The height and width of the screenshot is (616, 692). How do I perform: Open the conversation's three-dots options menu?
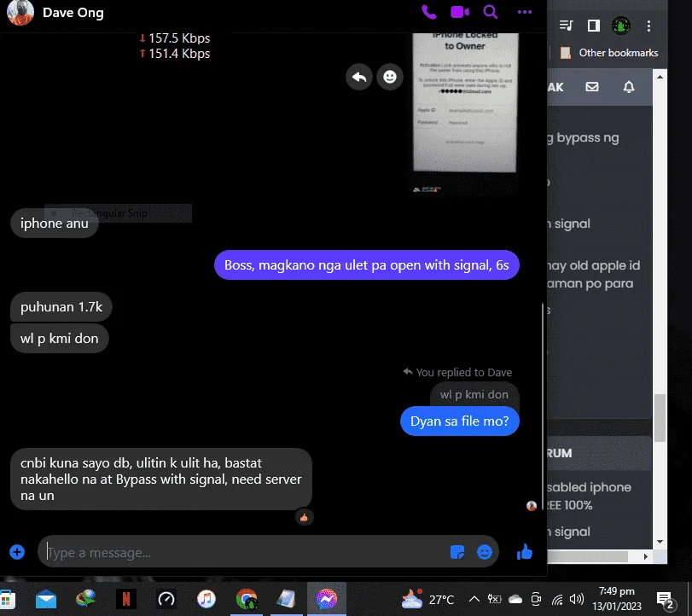[x=524, y=12]
